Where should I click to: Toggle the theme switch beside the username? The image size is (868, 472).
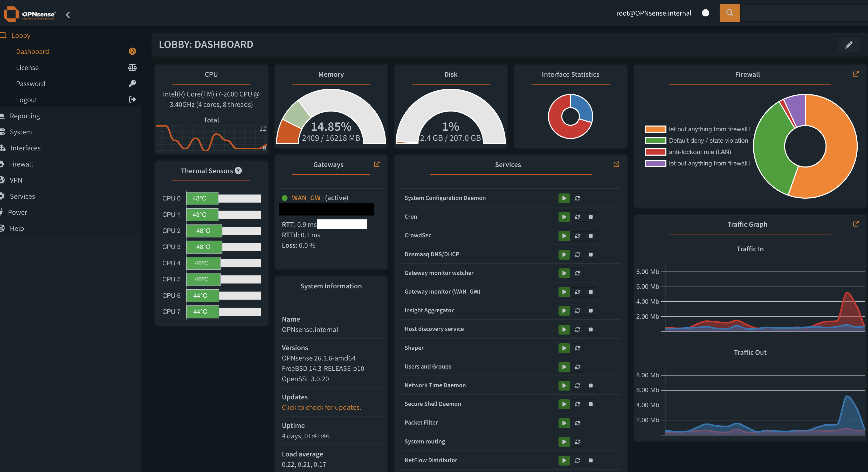click(x=705, y=13)
